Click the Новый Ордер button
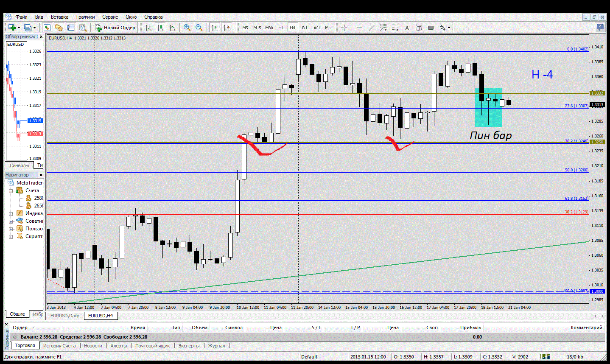 115,28
